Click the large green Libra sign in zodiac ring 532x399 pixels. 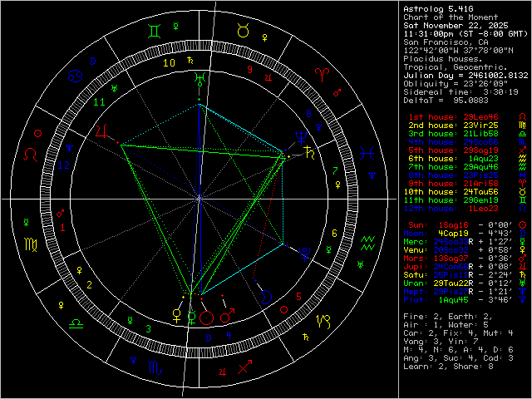click(x=76, y=323)
